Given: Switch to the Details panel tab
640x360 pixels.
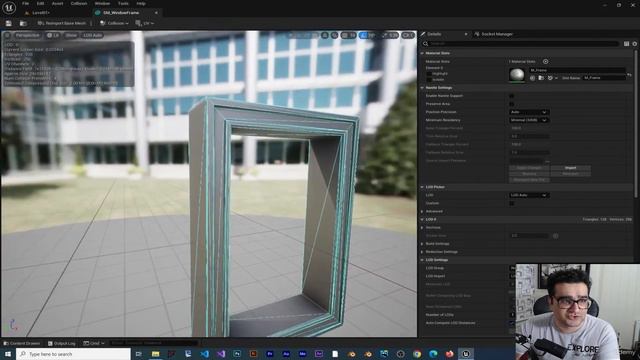Looking at the screenshot, I should (x=434, y=34).
